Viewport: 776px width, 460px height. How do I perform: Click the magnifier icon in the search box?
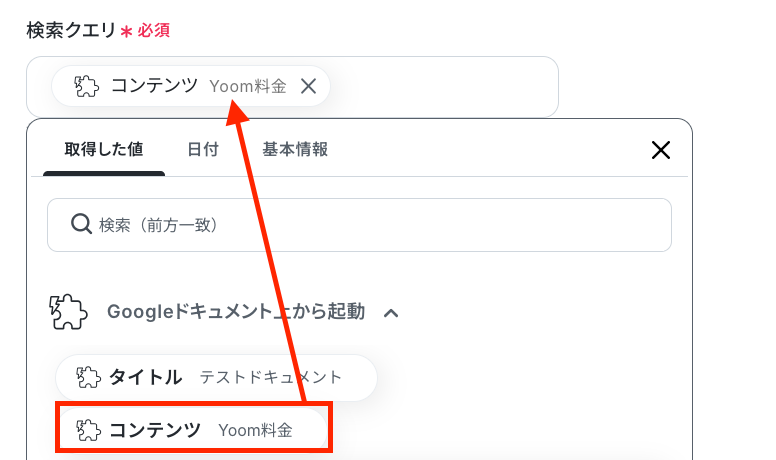point(81,224)
